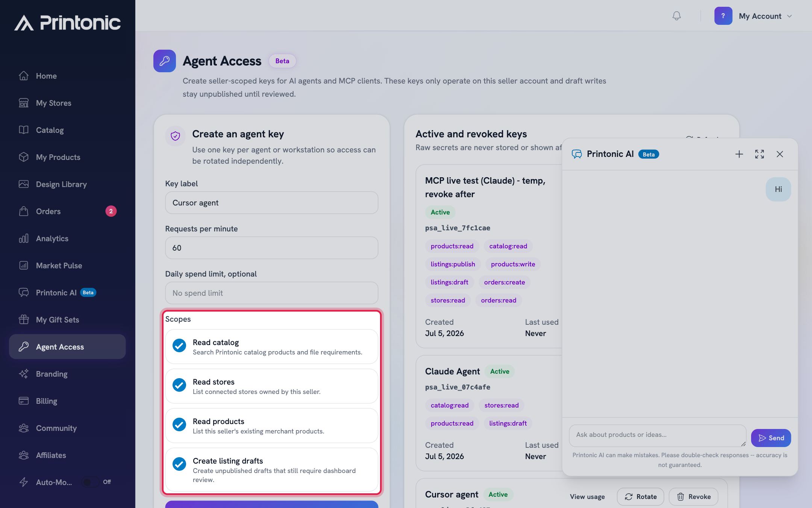Revoke the Cursor agent key

(x=693, y=497)
